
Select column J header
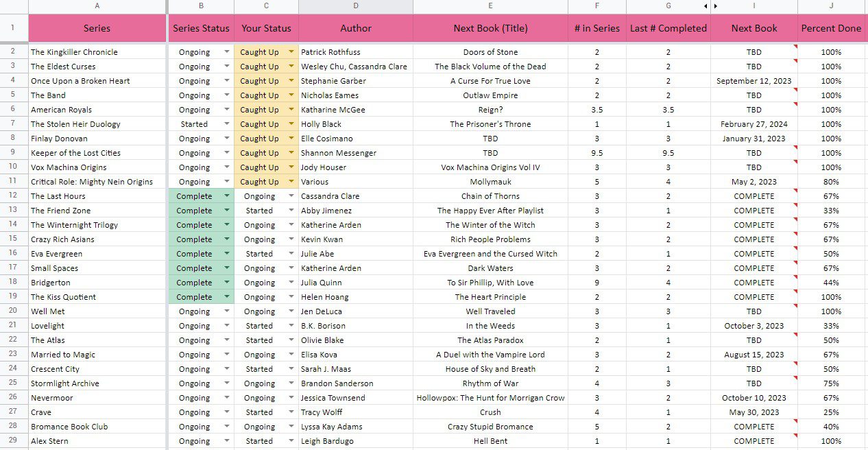pyautogui.click(x=831, y=6)
